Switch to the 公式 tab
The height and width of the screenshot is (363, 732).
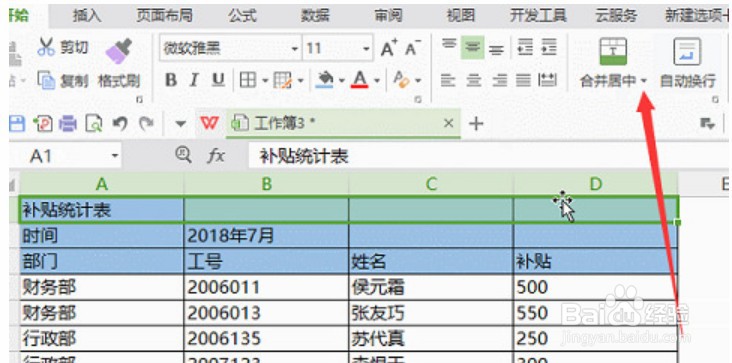[x=242, y=15]
